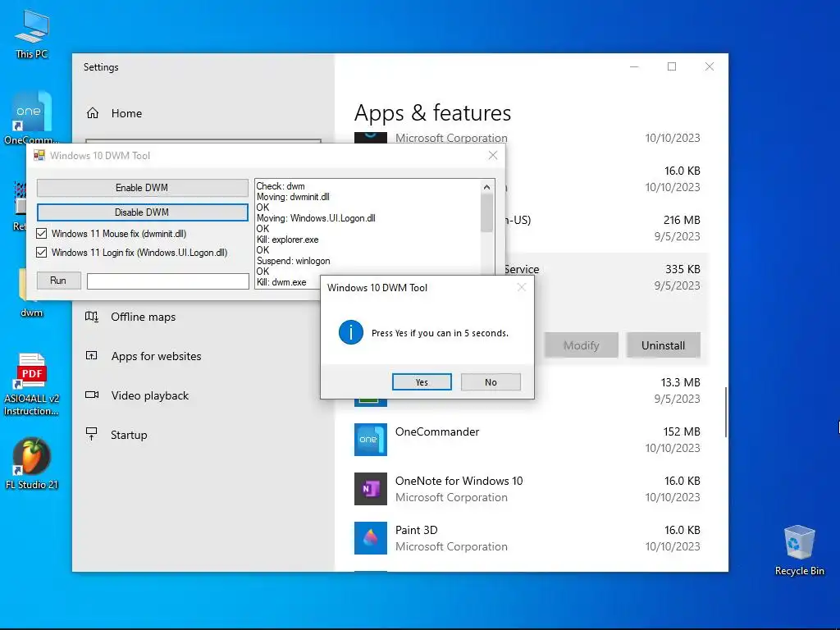Close the Settings window

[710, 66]
